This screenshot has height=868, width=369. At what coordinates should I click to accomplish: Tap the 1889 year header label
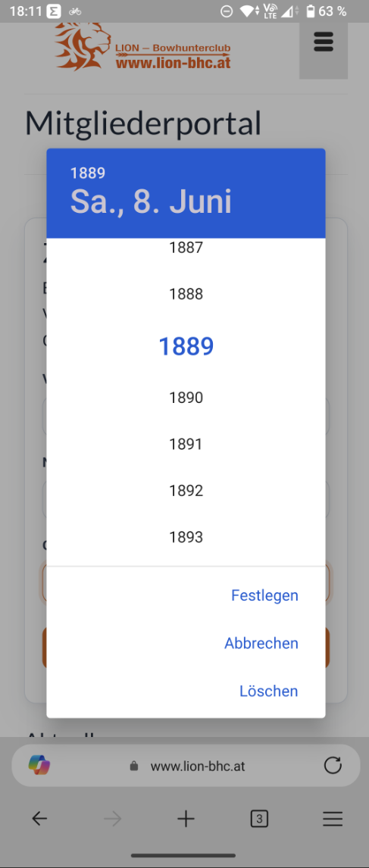88,173
